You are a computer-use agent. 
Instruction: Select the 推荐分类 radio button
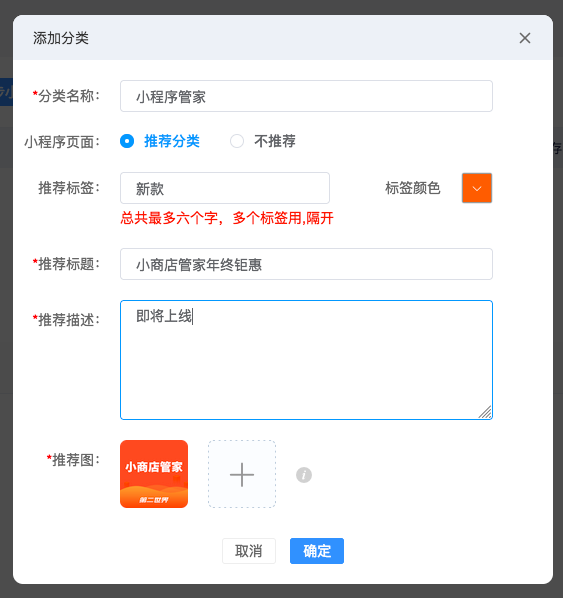(x=127, y=141)
